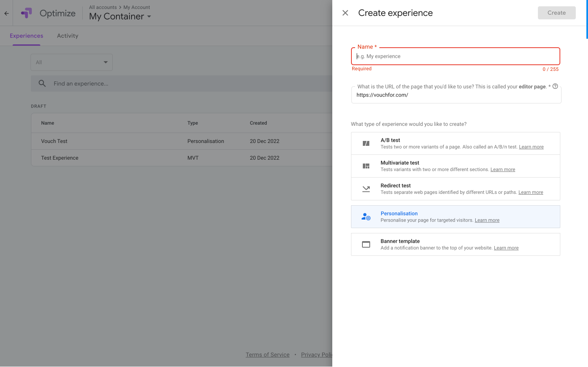Open the Experiences tab
588x367 pixels.
(x=26, y=36)
